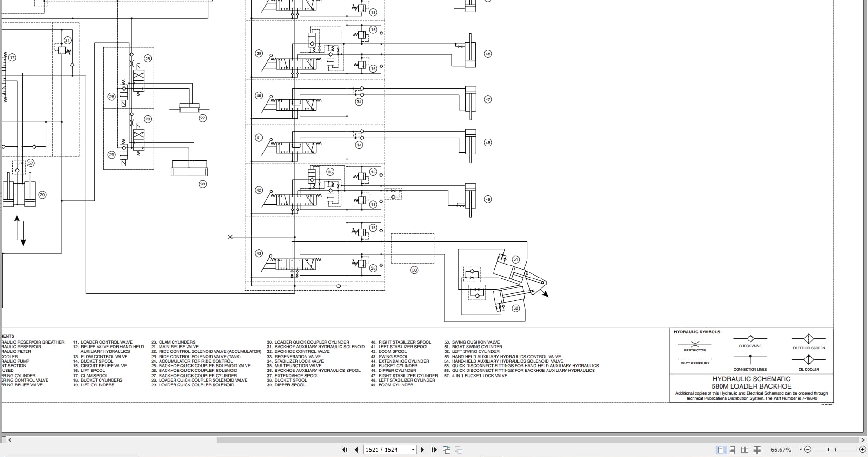Rotate the page counterclockwise
868x457 pixels.
tap(447, 450)
